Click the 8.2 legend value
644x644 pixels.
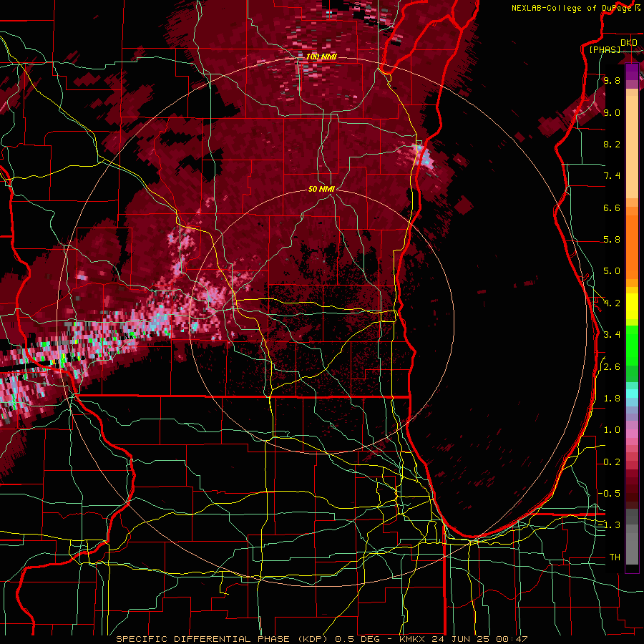(612, 144)
